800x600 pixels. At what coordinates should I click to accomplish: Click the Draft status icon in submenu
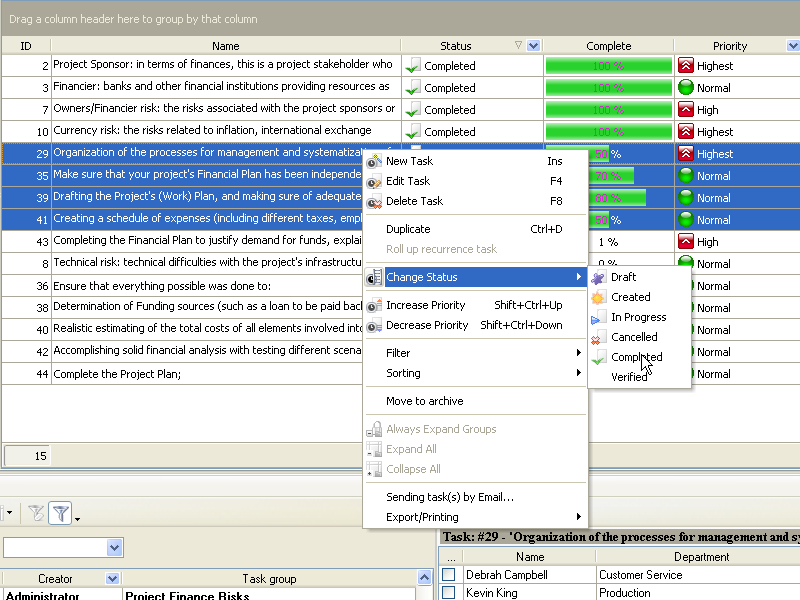tap(597, 277)
